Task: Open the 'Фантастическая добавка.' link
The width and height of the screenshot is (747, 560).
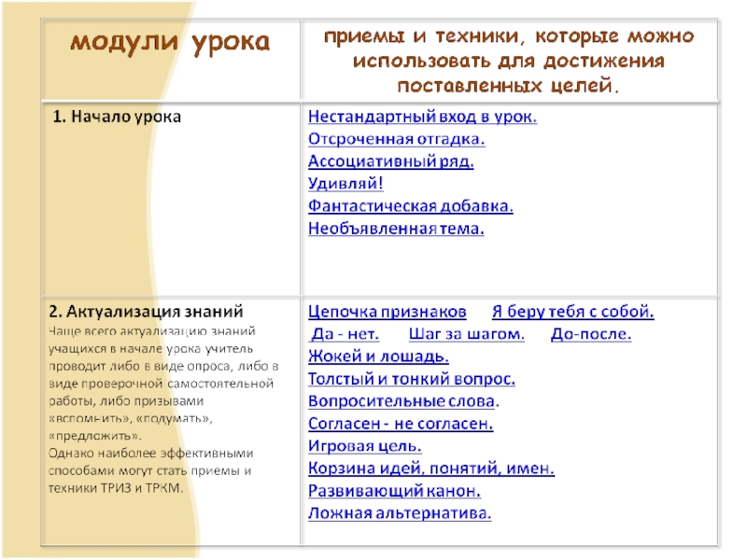Action: pyautogui.click(x=410, y=206)
